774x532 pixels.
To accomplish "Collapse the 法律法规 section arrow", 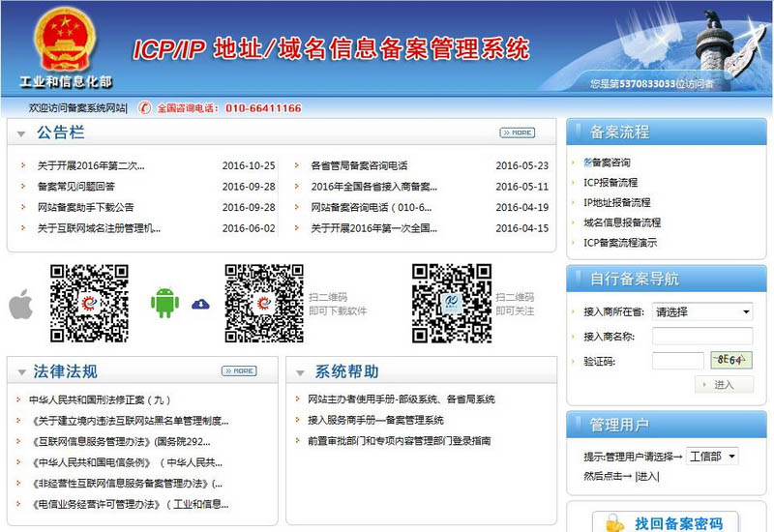I will [21, 371].
